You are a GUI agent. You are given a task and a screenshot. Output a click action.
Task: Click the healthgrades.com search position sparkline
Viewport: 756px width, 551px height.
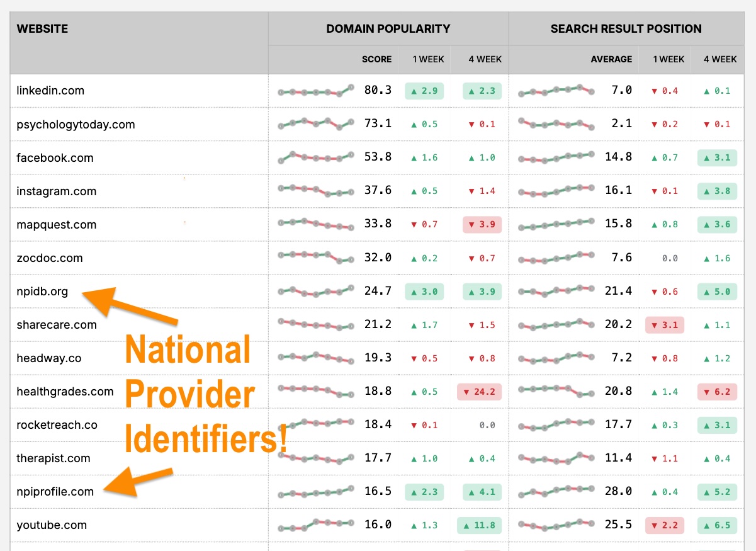tap(556, 392)
